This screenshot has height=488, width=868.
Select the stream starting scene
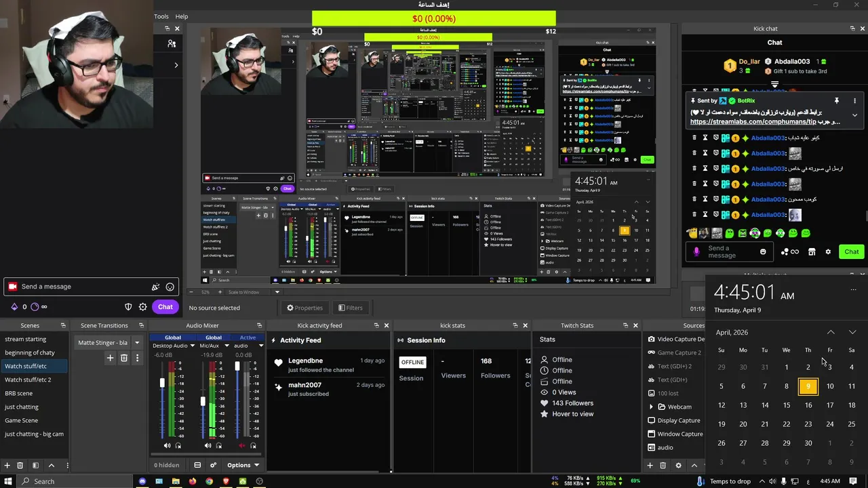click(x=26, y=339)
